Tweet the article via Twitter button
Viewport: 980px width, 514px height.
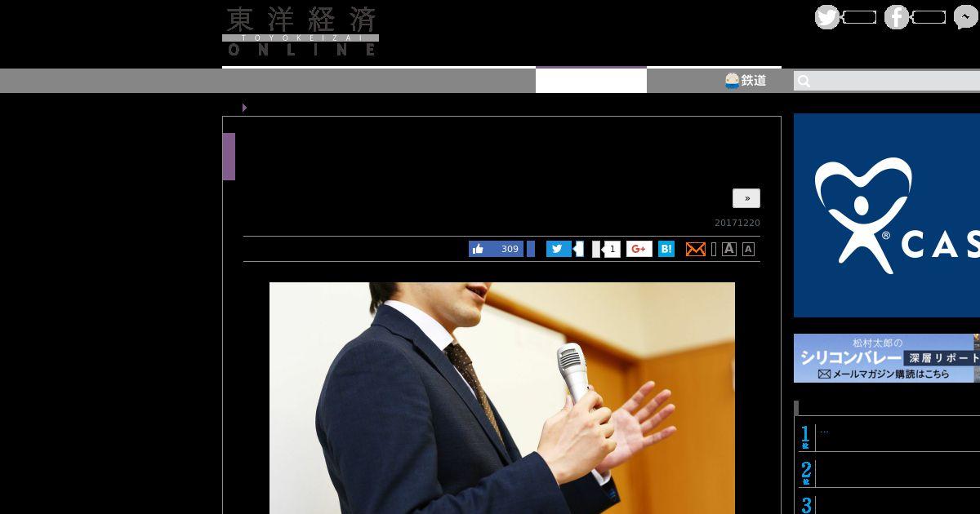(x=559, y=249)
